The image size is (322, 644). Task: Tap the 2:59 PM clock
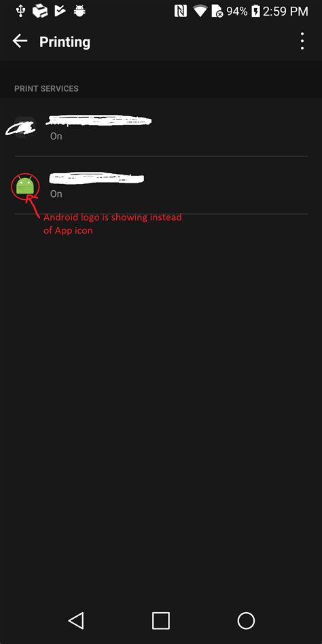click(x=285, y=11)
